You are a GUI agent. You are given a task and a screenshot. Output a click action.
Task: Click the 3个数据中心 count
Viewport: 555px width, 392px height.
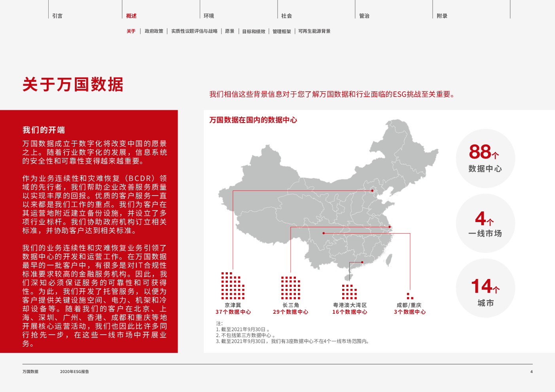click(x=410, y=312)
